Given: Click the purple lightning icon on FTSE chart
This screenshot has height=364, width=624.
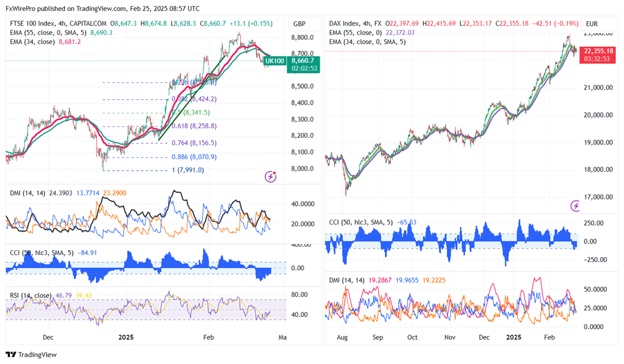Looking at the screenshot, I should click(x=271, y=176).
